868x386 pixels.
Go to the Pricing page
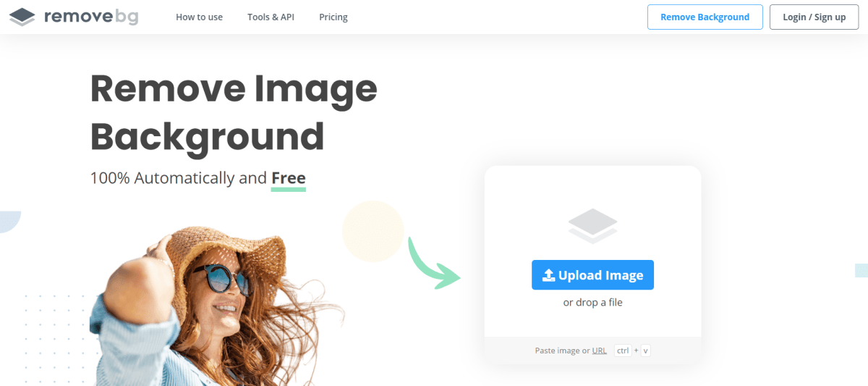pos(333,17)
